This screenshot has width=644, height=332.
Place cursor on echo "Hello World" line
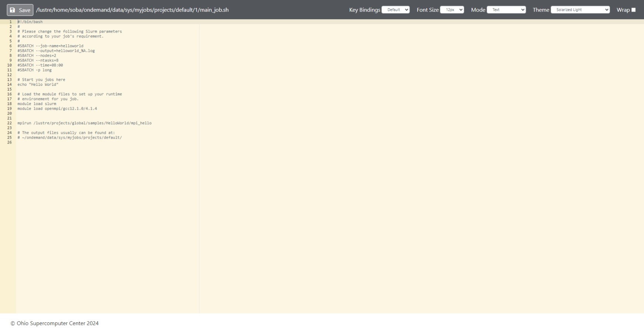click(x=38, y=85)
